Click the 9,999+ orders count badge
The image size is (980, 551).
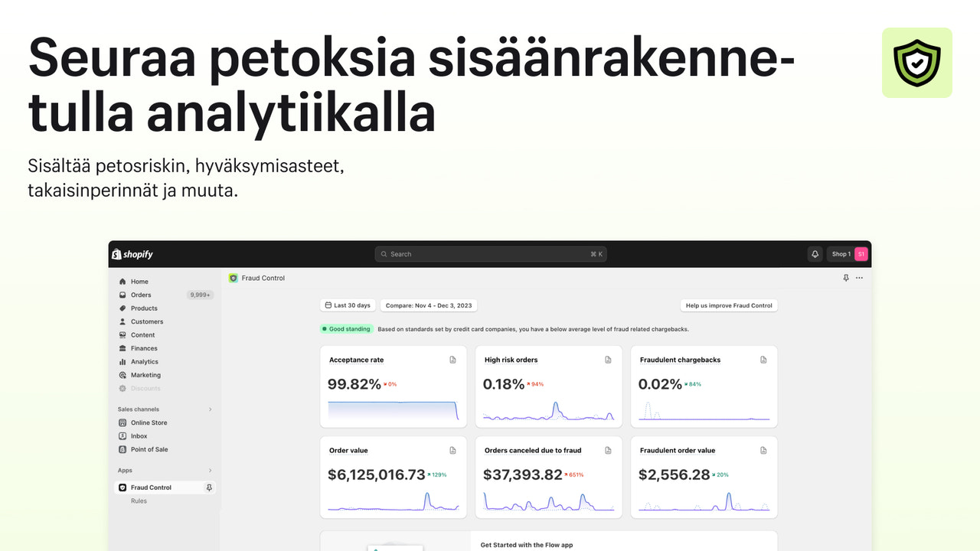point(200,295)
